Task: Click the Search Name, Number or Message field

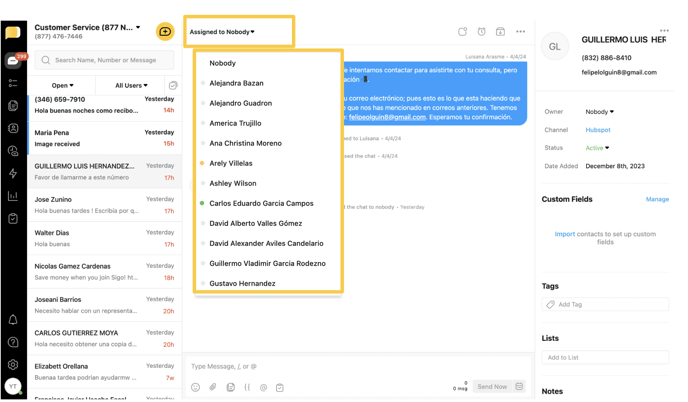Action: point(105,60)
